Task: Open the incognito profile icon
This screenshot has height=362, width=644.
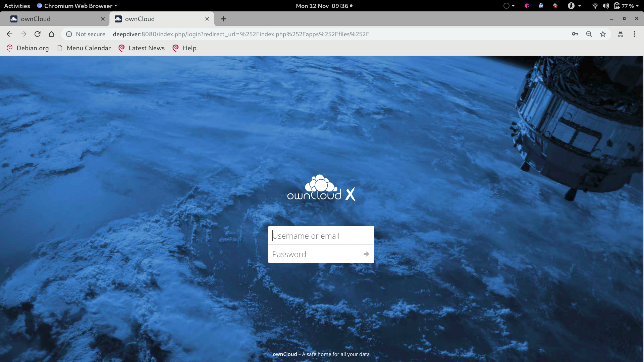Action: point(620,34)
